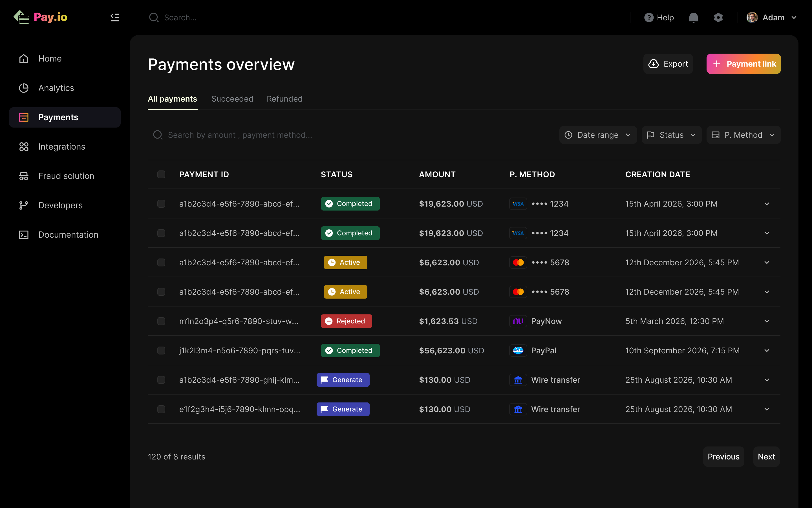Click the PayNow brand icon

pos(518,321)
